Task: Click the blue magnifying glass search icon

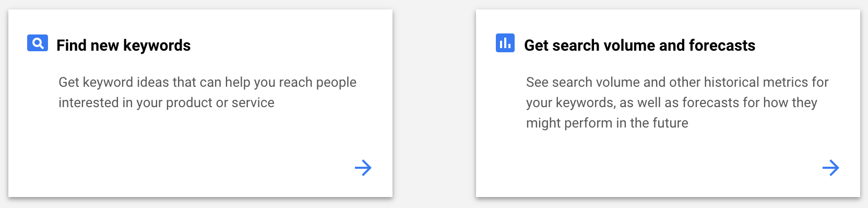Action: pyautogui.click(x=38, y=43)
